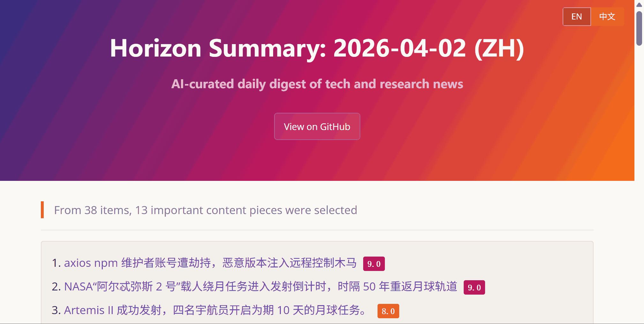The height and width of the screenshot is (324, 644).
Task: Click list number 1 before axios item
Action: (56, 263)
